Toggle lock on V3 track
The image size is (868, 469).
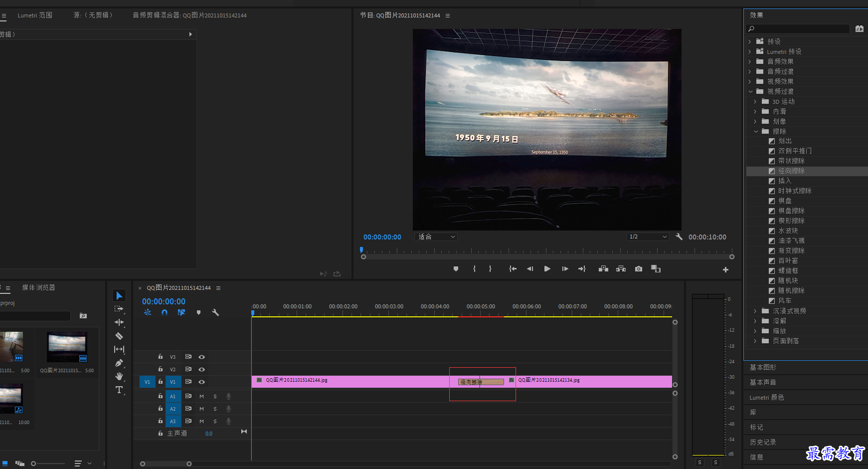161,357
